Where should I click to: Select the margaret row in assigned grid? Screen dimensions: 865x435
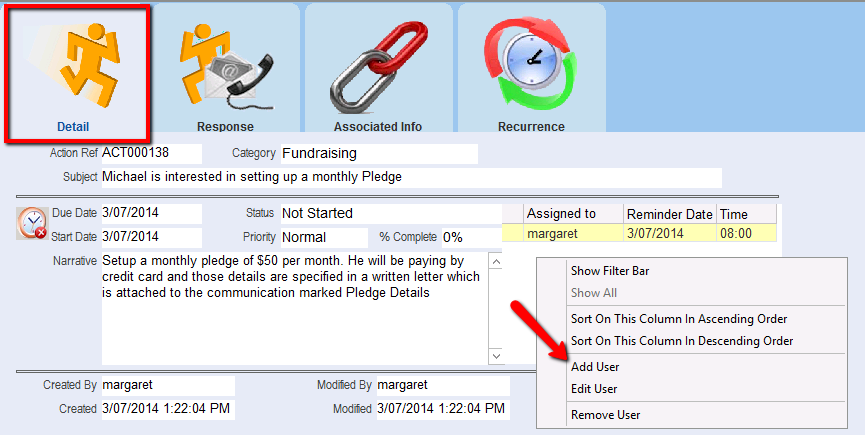coord(573,233)
